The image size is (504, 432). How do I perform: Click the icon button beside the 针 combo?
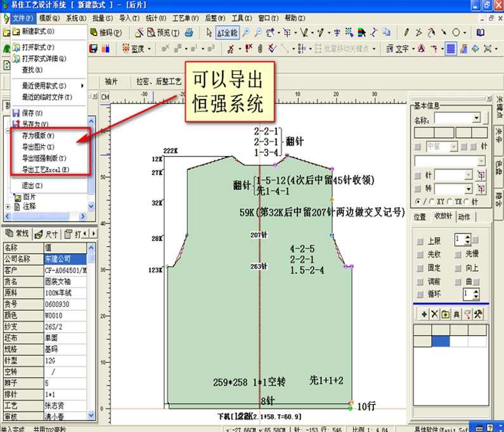481,175
